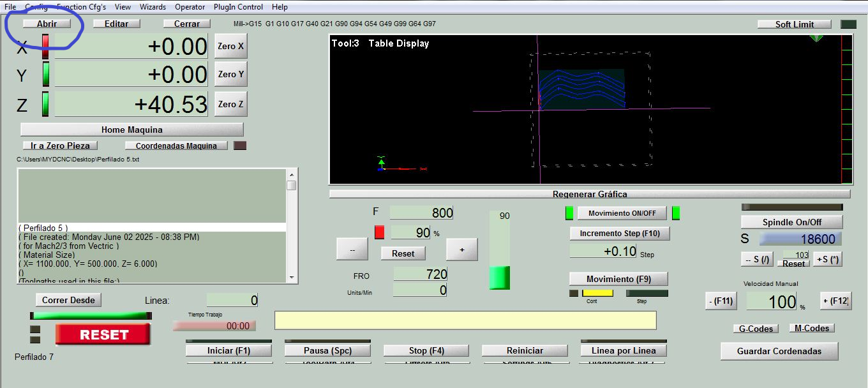Click the G-code list scroll down arrow

[292, 278]
